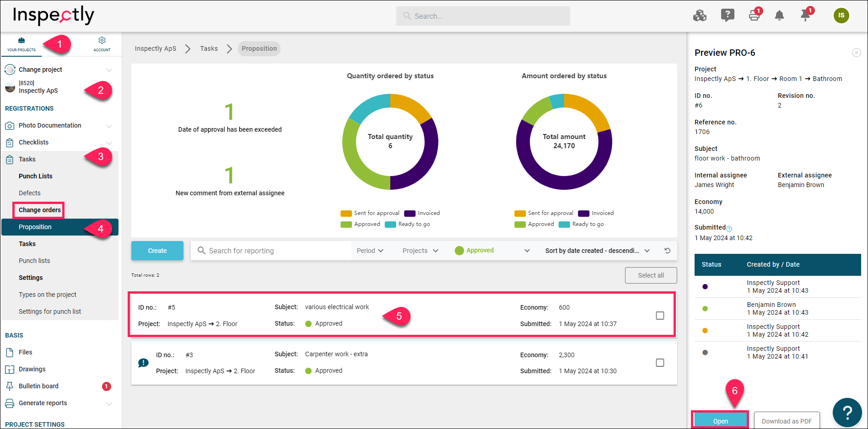Open Punch lists under Tasks
The image size is (868, 429).
tap(34, 261)
